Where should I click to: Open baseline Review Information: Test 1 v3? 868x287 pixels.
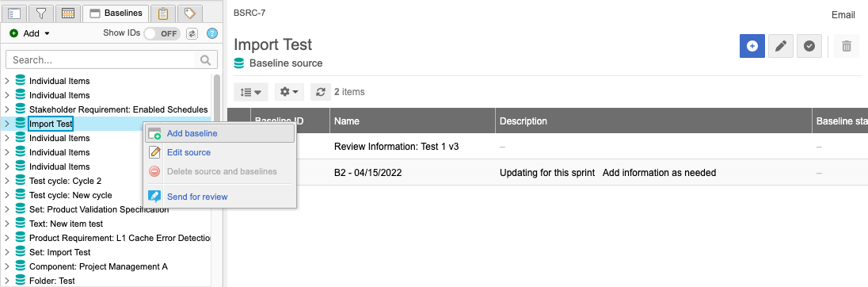tap(396, 147)
